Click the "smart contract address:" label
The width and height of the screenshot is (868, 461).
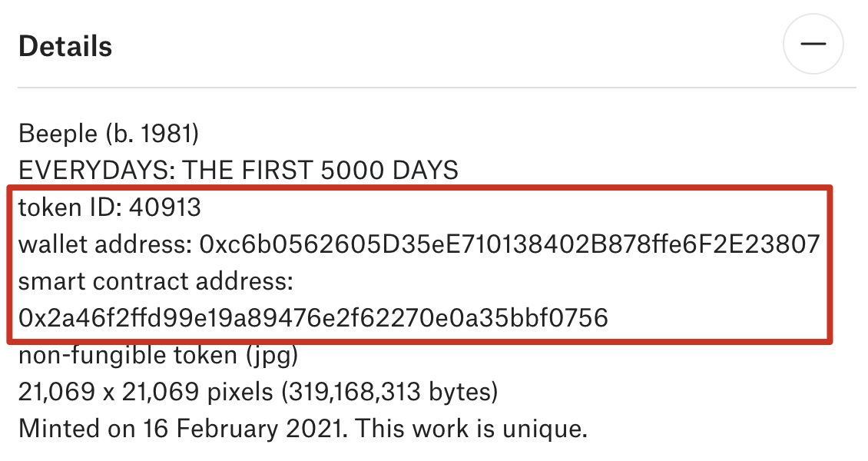coord(156,282)
